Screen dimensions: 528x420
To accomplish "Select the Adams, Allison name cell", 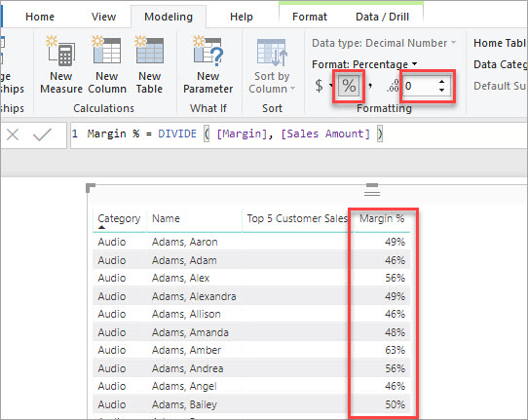I will click(186, 314).
